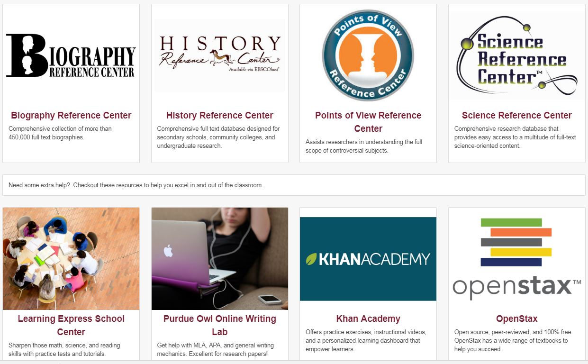Click the OpenStax heading link
Image resolution: width=588 pixels, height=364 pixels.
coord(517,318)
